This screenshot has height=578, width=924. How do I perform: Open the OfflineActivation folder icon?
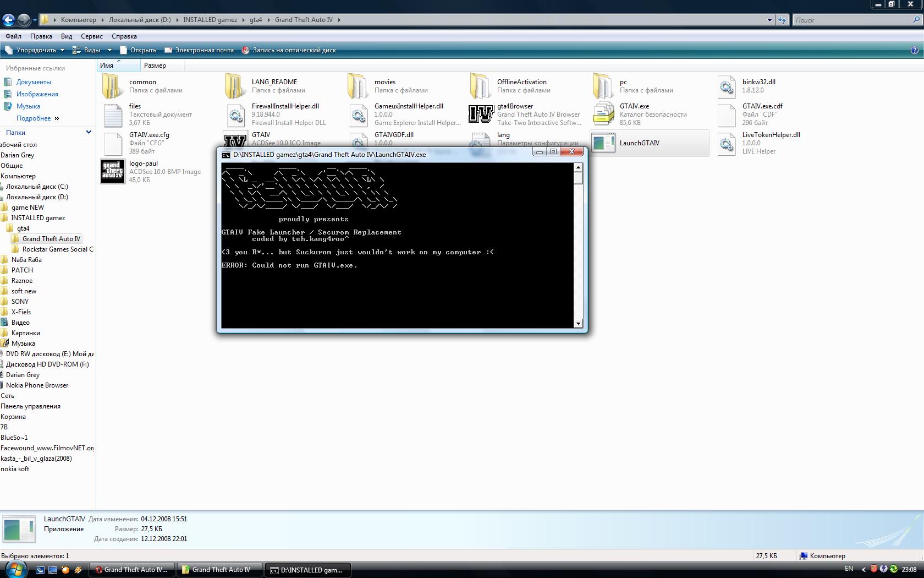pos(481,86)
